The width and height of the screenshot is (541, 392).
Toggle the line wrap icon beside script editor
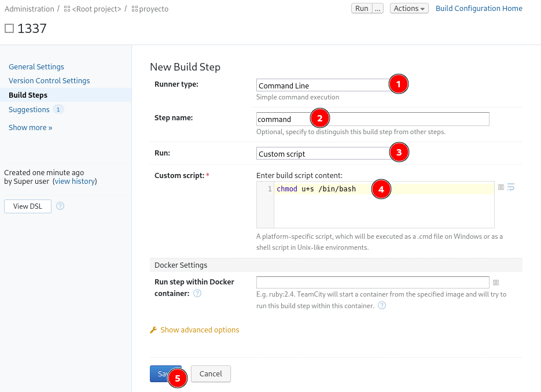[x=511, y=187]
